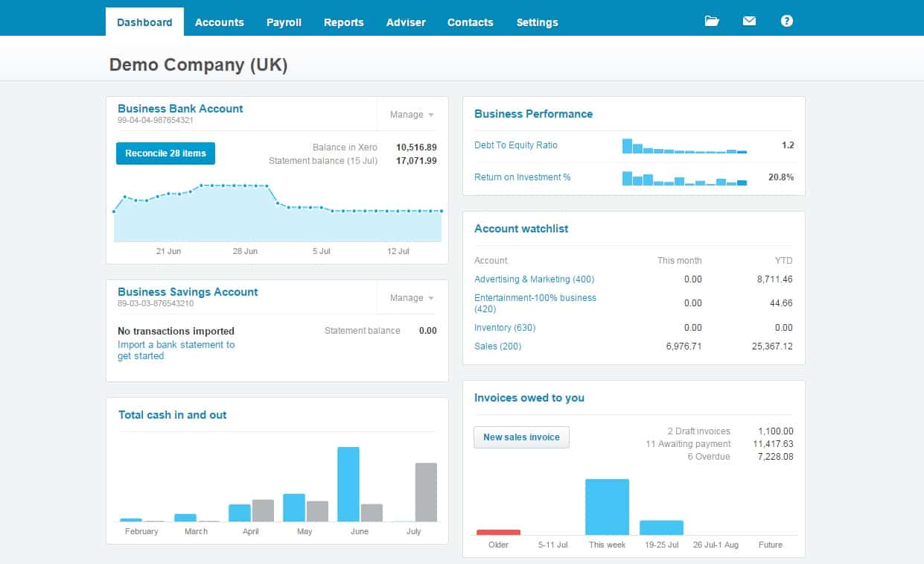Switch to the Accounts tab
The width and height of the screenshot is (924, 564).
click(220, 22)
